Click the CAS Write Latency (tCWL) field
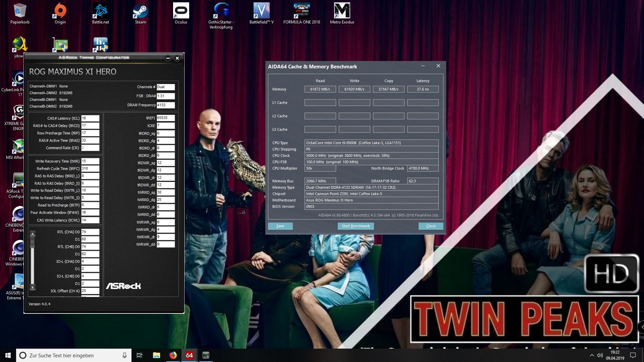 click(90, 220)
